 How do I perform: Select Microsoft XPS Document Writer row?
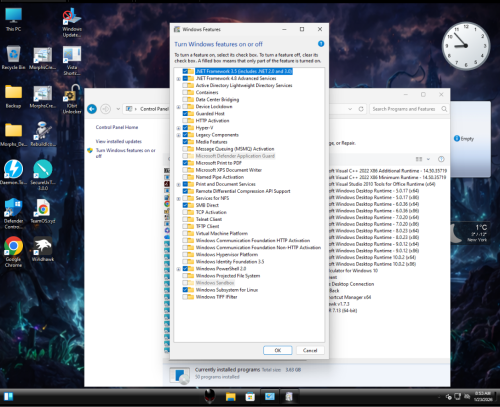click(x=229, y=170)
